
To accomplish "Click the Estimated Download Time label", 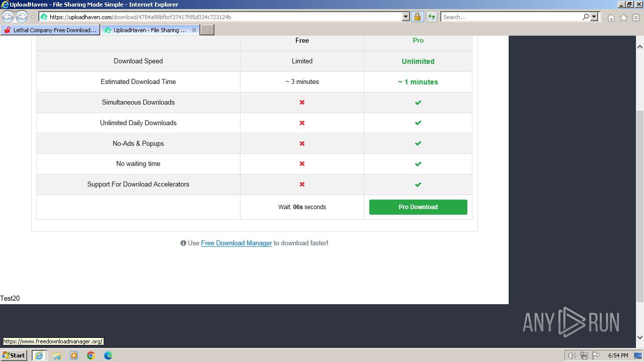I will [138, 81].
